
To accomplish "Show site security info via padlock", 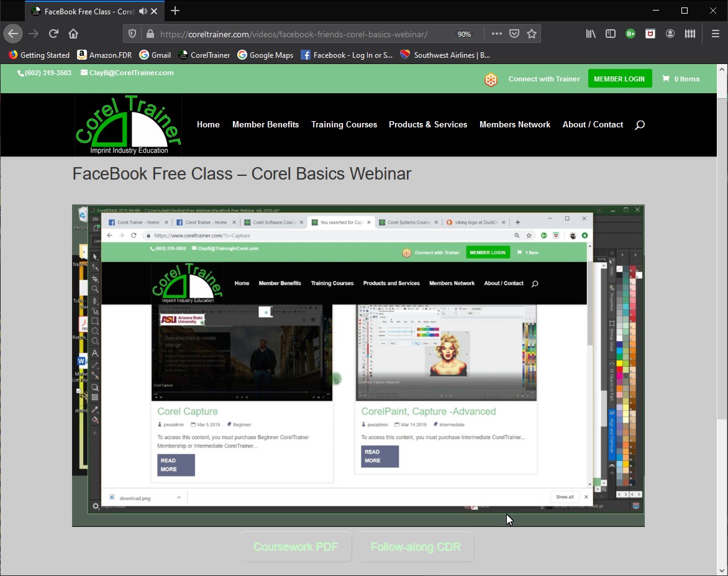I will pyautogui.click(x=150, y=34).
